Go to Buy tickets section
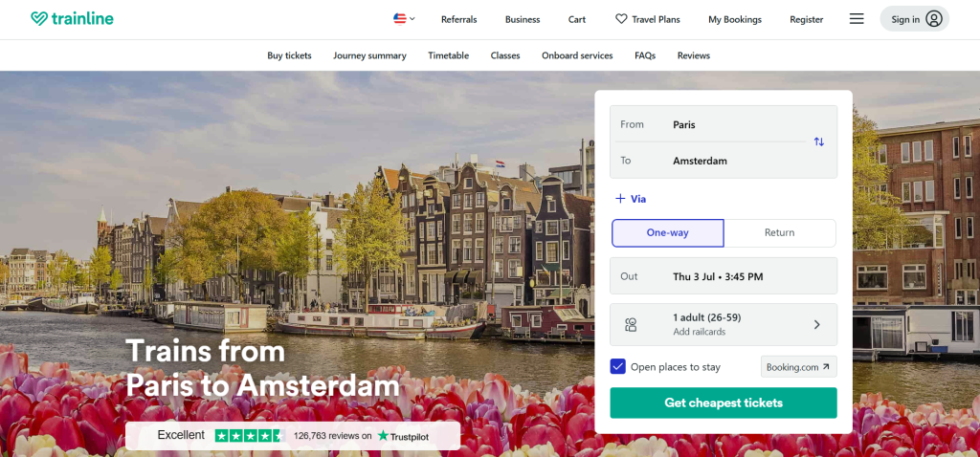Image resolution: width=980 pixels, height=457 pixels. click(289, 55)
